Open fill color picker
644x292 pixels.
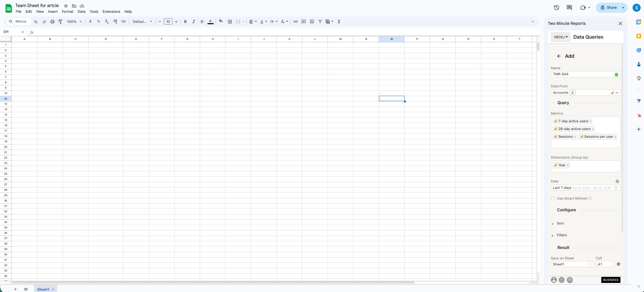(x=221, y=21)
